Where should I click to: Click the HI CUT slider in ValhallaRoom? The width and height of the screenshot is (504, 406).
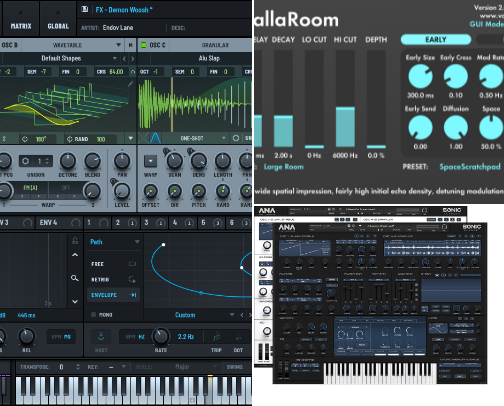pyautogui.click(x=345, y=99)
